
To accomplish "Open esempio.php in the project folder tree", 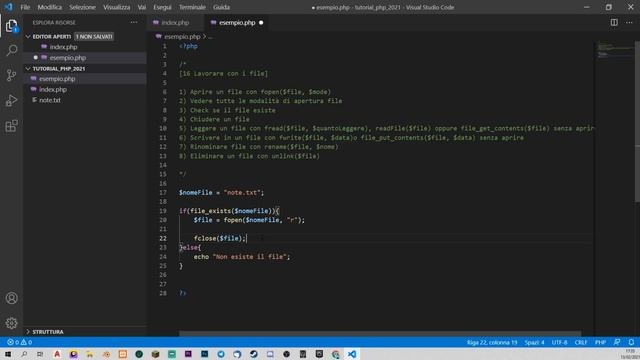I will (x=85, y=79).
